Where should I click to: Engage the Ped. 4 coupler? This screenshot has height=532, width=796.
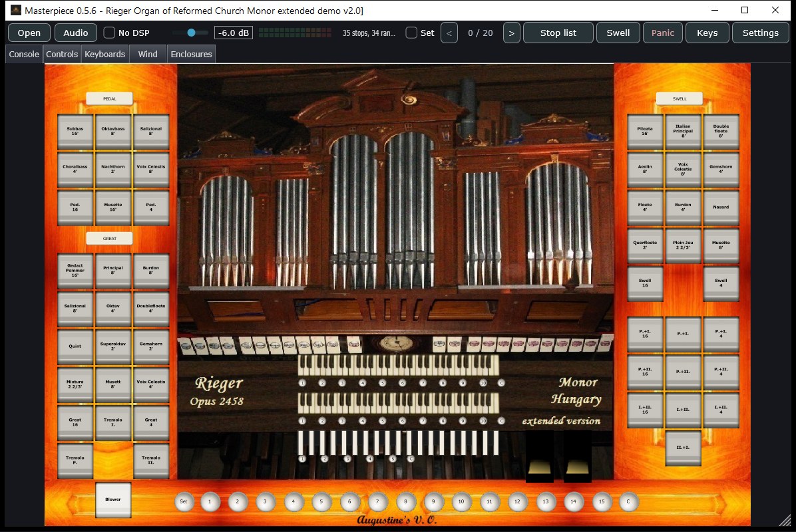[x=151, y=207]
